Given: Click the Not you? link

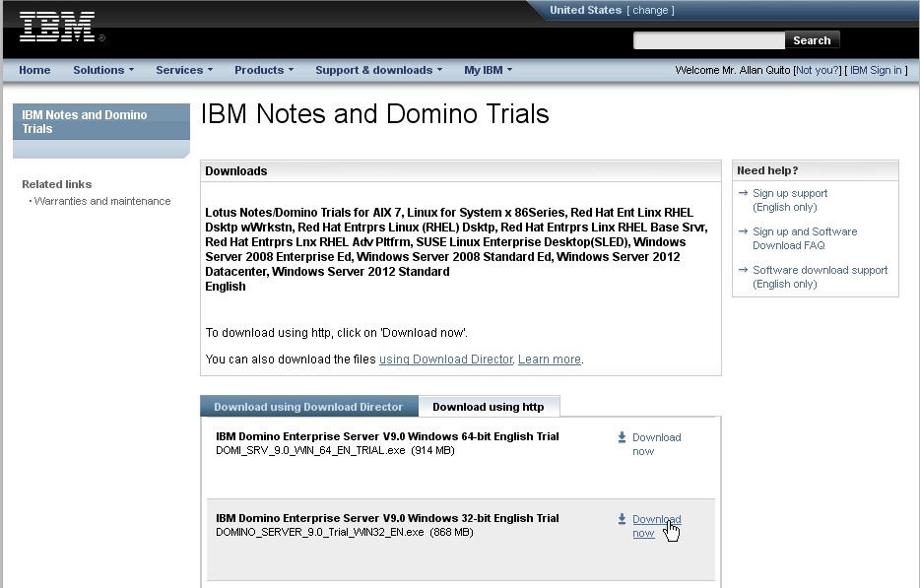Looking at the screenshot, I should pyautogui.click(x=818, y=70).
